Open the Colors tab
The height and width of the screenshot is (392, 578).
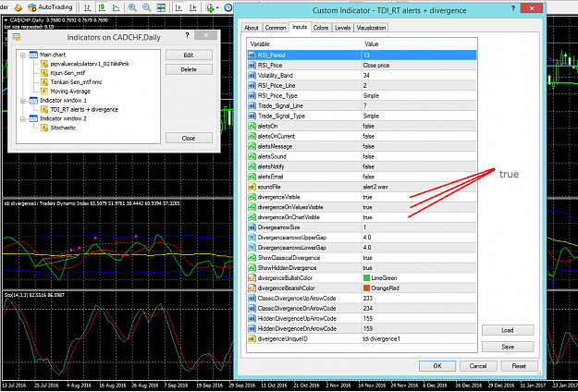click(x=320, y=28)
